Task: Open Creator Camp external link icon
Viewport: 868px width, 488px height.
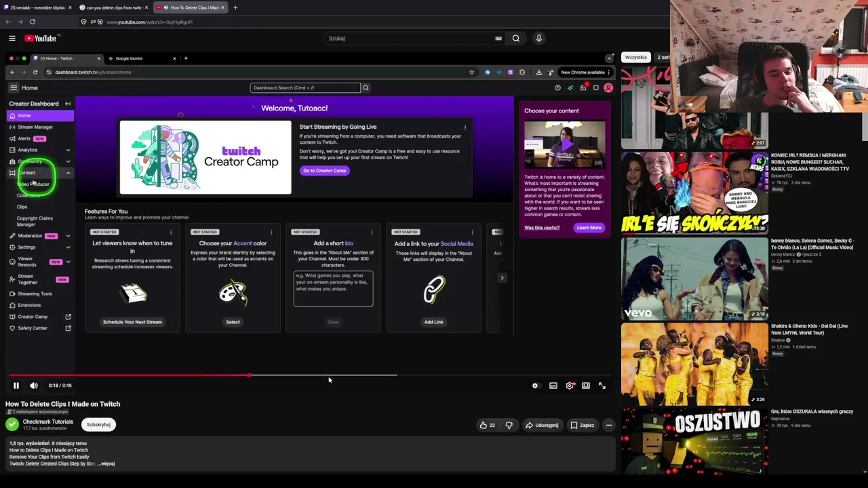Action: coord(68,317)
